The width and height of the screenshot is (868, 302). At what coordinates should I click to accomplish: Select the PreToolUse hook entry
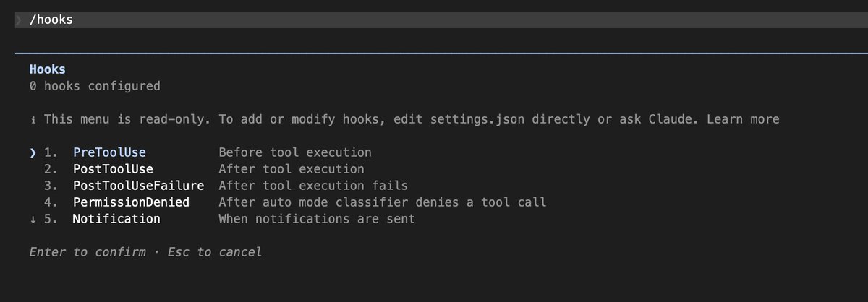(x=109, y=152)
